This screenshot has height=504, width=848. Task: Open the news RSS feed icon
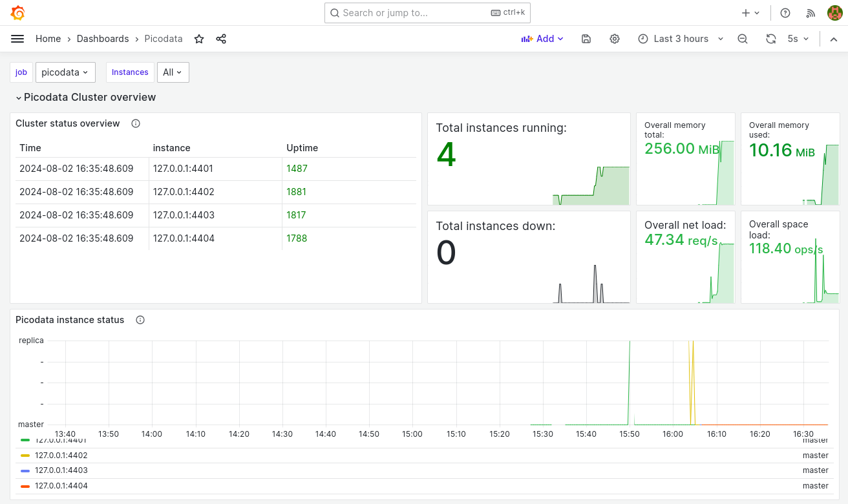point(811,13)
